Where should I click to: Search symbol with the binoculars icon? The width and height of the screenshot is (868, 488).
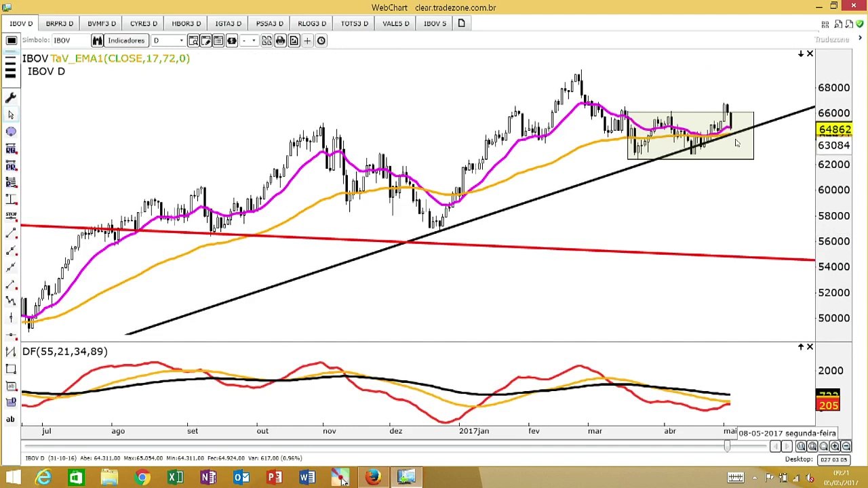point(97,41)
